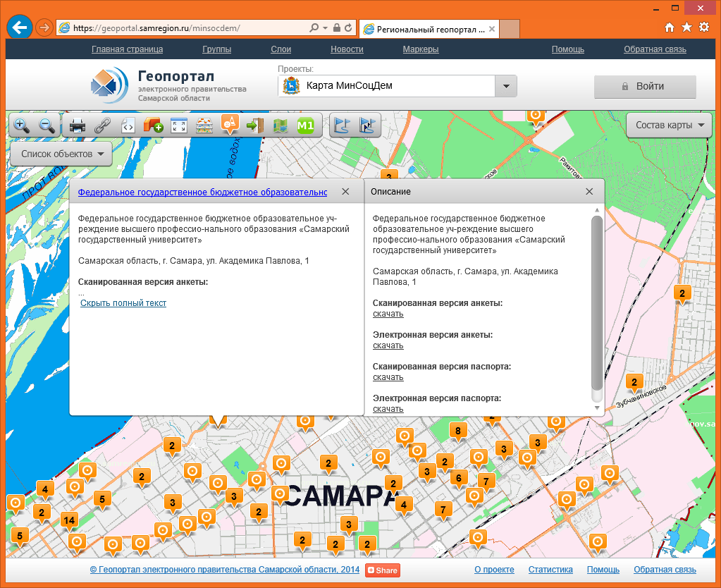Click the map cluster marker labeled 8
Image resolution: width=721 pixels, height=588 pixels.
click(458, 431)
